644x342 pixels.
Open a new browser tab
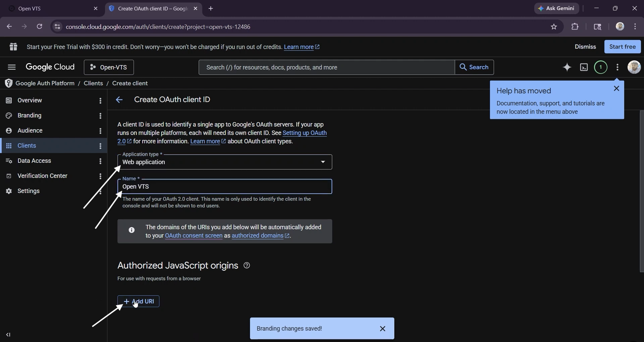tap(211, 9)
